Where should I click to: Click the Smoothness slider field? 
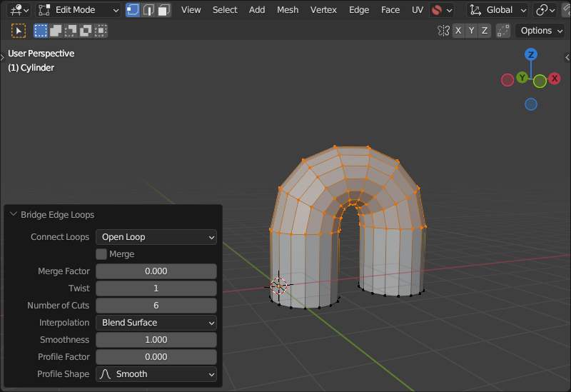156,340
